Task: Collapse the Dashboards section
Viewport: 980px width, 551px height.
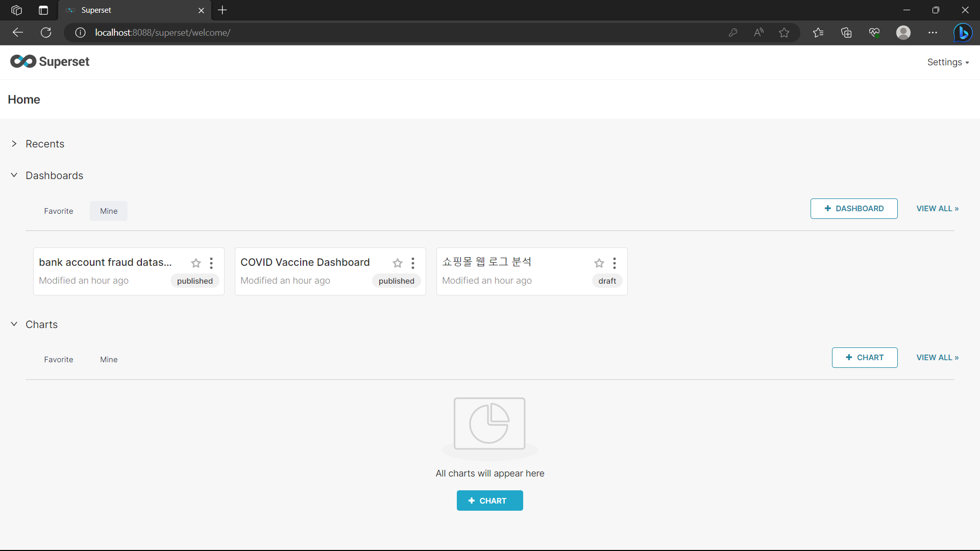Action: (14, 176)
